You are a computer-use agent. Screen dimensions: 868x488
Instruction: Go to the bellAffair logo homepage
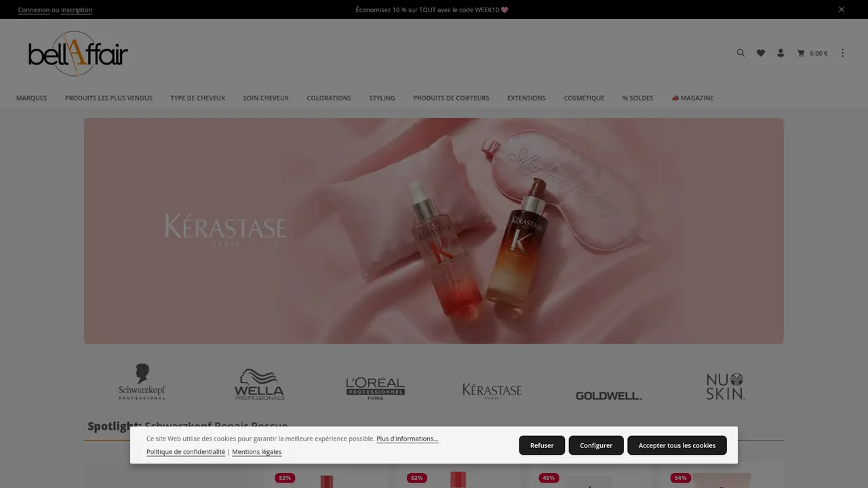(x=78, y=54)
